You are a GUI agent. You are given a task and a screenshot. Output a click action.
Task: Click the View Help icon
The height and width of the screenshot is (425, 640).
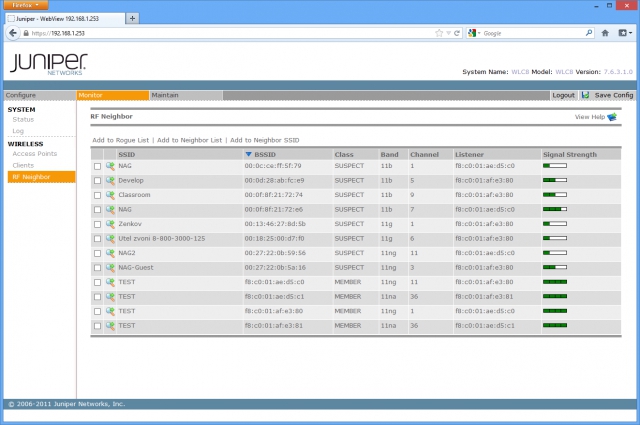(612, 117)
